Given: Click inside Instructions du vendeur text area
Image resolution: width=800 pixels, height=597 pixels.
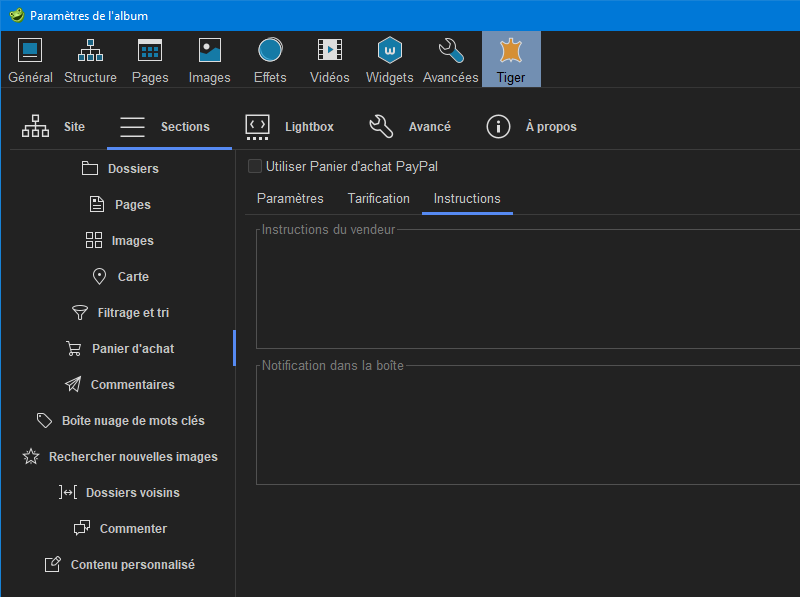Looking at the screenshot, I should click(x=528, y=290).
